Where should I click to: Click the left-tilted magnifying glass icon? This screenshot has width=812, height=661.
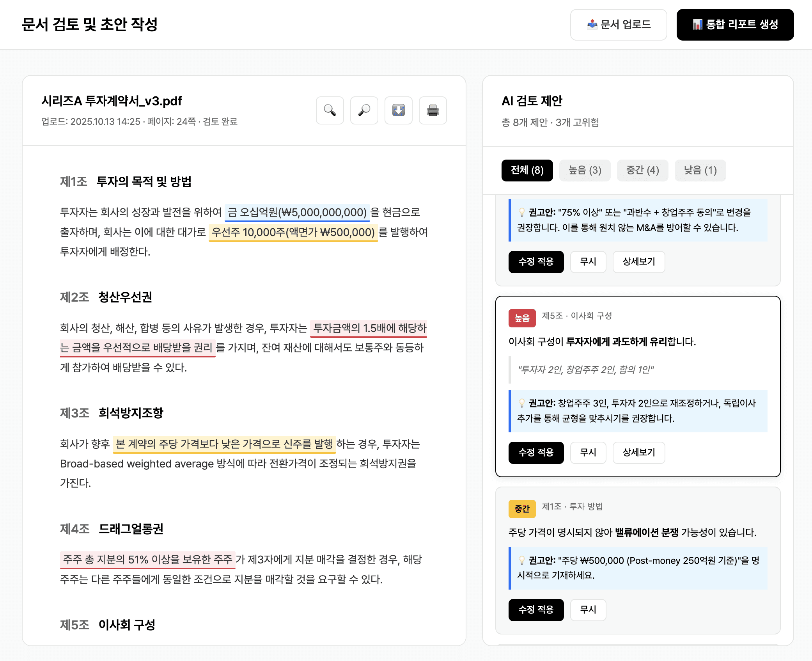tap(330, 110)
